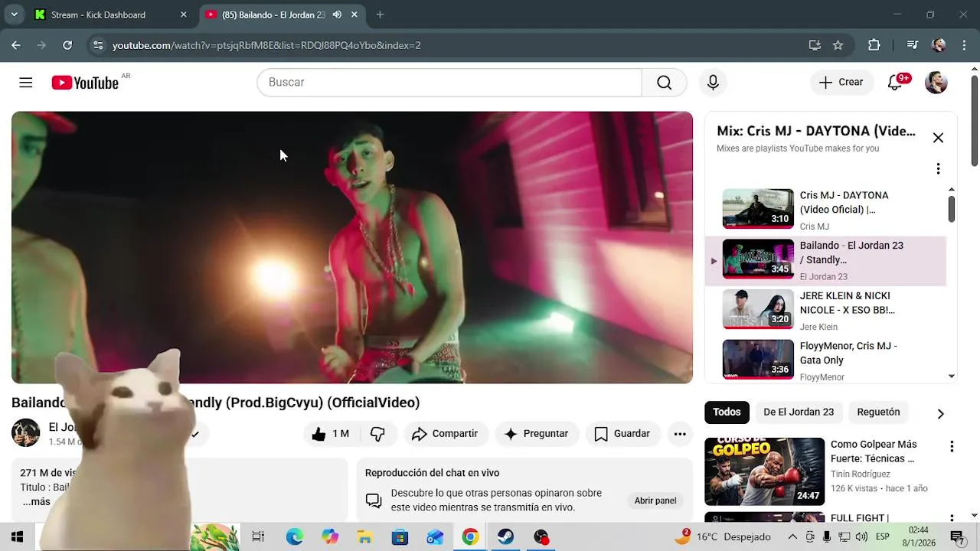This screenshot has height=551, width=980.
Task: Open Chrome three-dot menu
Action: 963,45
